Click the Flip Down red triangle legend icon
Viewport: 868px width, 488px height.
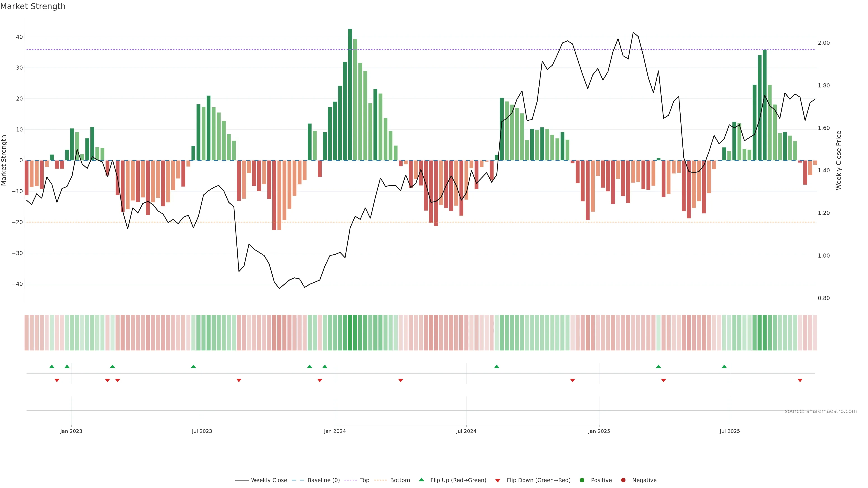point(498,480)
